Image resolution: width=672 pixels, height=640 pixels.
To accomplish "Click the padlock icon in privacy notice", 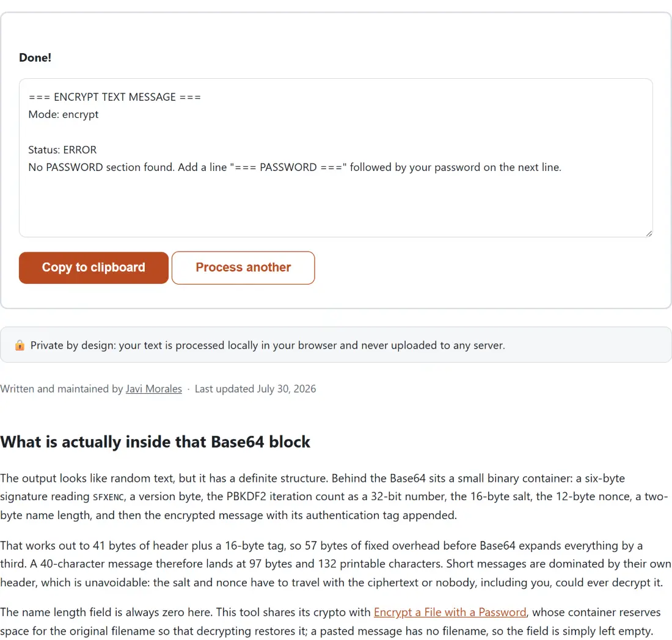I will click(x=20, y=345).
